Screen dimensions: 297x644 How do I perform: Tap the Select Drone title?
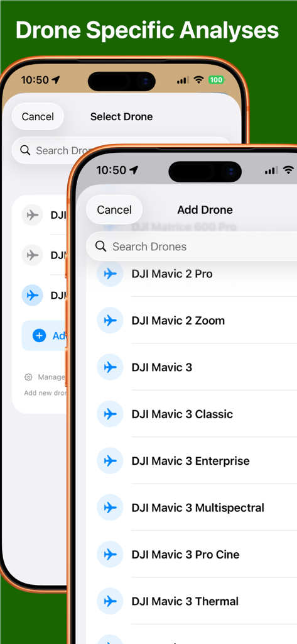coord(121,116)
